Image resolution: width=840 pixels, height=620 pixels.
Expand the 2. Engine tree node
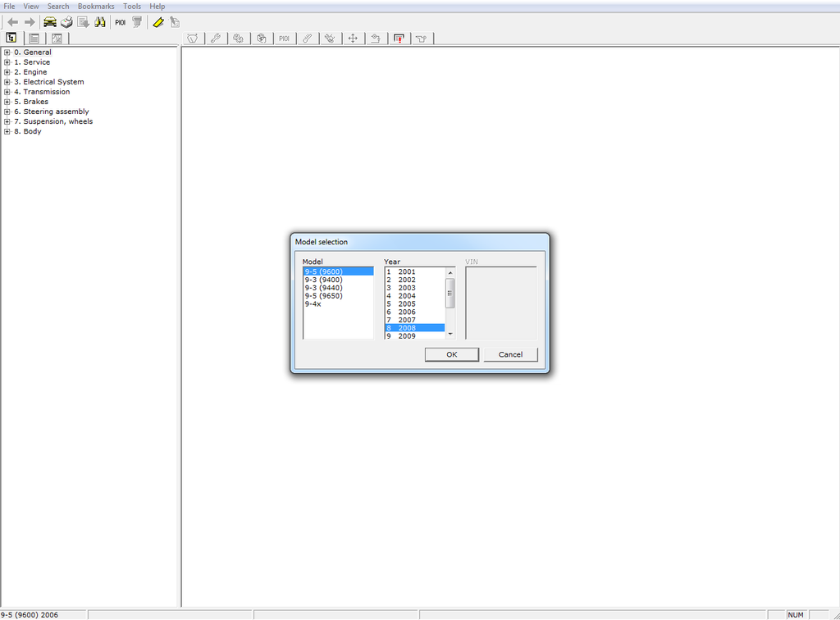coord(7,72)
